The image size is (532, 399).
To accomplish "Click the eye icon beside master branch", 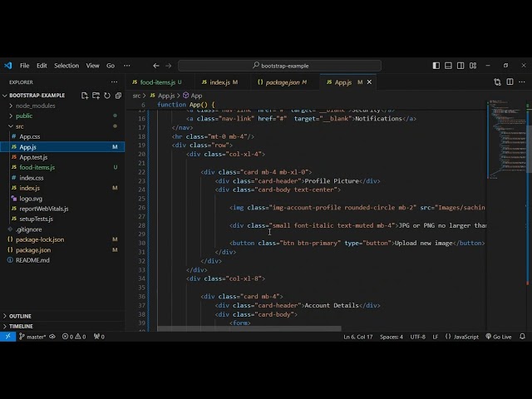I will click(52, 337).
